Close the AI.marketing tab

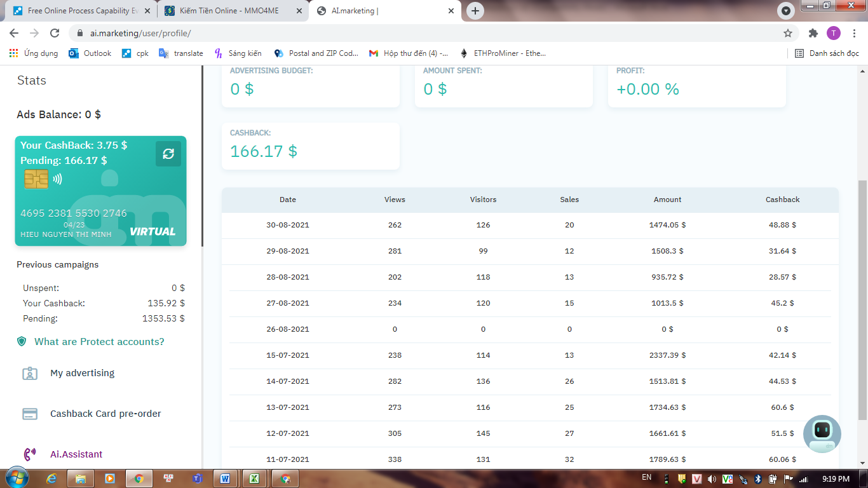click(451, 11)
